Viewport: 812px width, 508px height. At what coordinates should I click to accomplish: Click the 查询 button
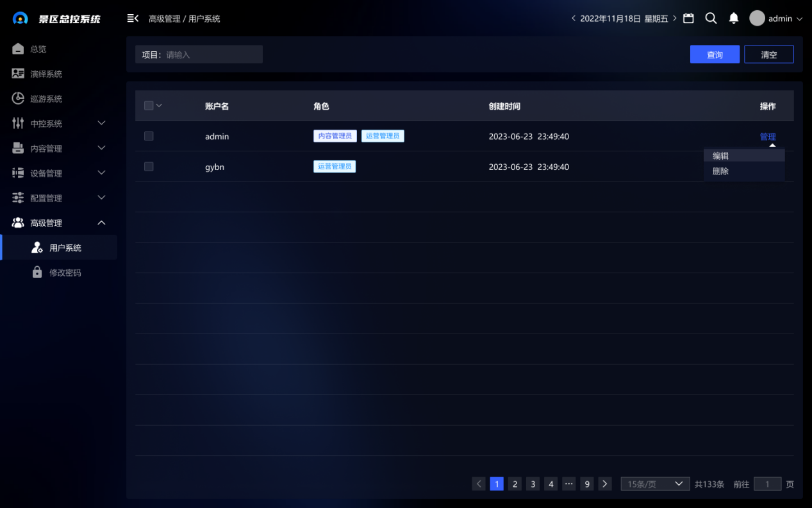(715, 55)
